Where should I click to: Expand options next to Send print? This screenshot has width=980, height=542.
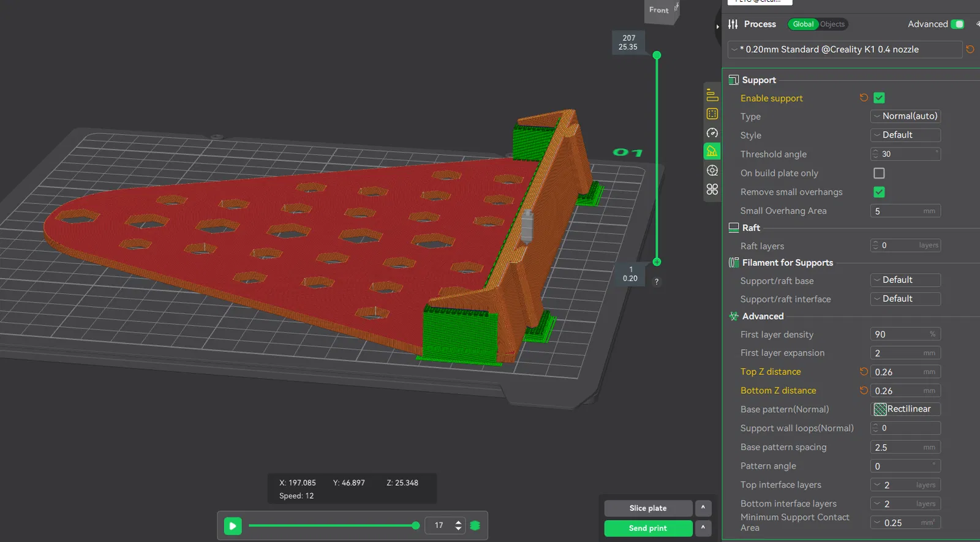[703, 528]
